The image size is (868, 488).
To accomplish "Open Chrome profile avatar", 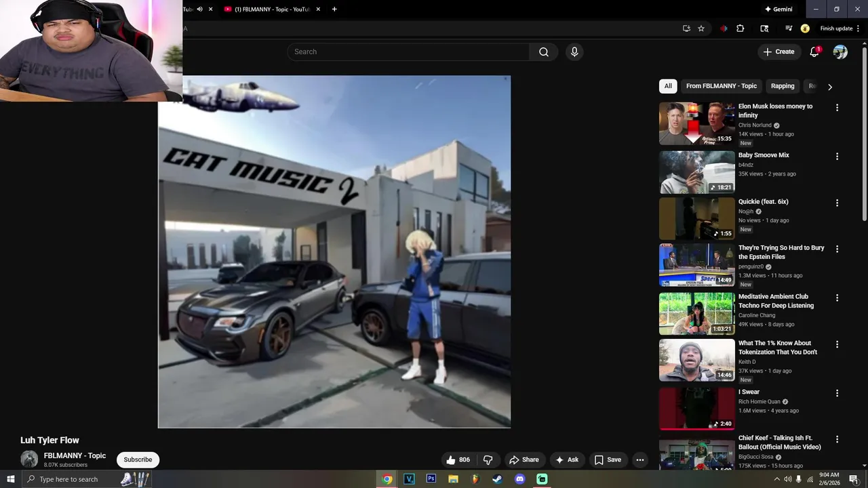I will [805, 28].
